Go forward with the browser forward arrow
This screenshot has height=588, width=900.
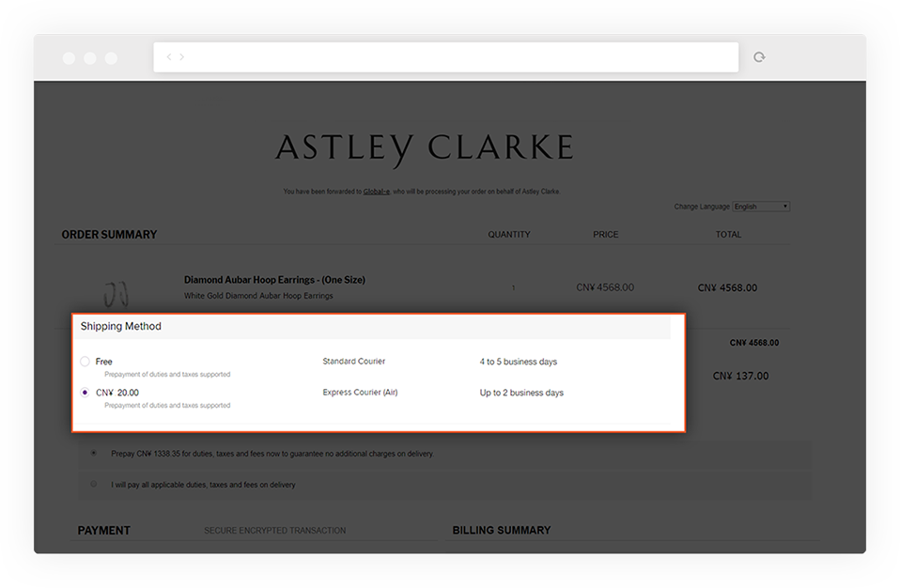coord(182,56)
